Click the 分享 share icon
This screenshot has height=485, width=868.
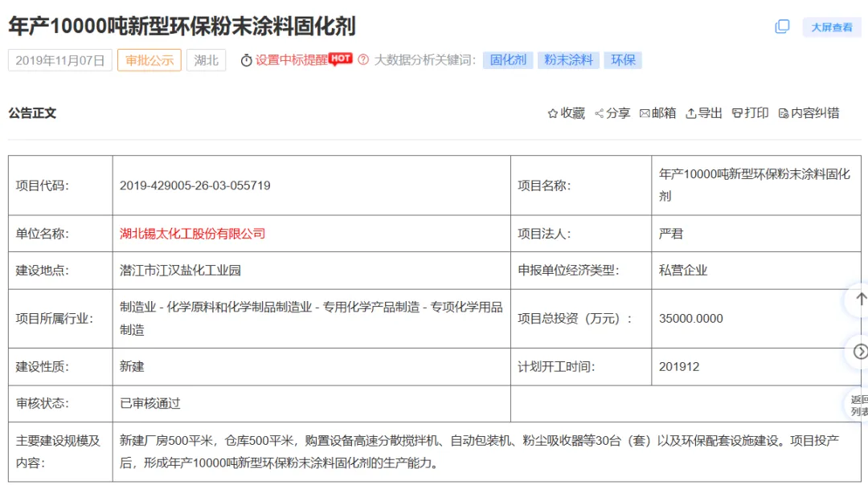click(x=599, y=114)
